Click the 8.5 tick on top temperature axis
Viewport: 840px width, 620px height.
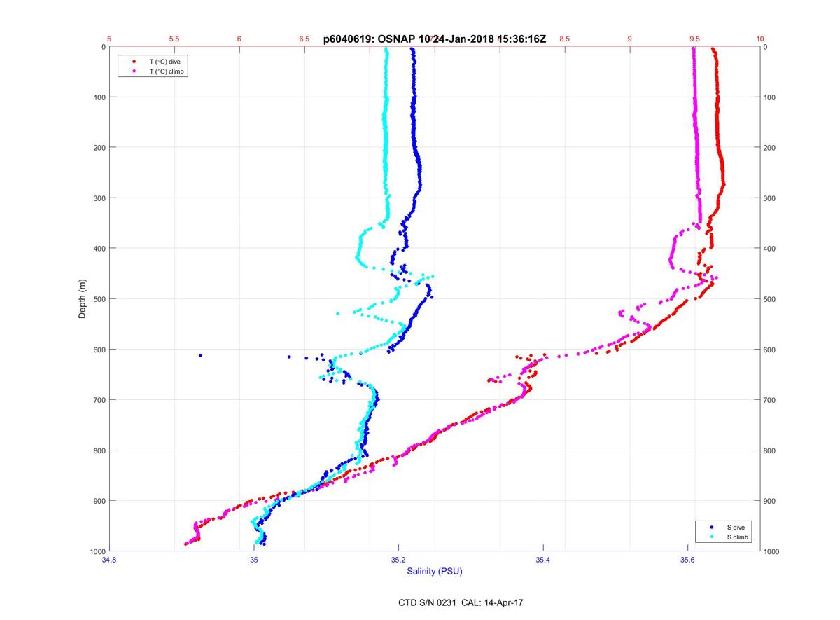(564, 39)
